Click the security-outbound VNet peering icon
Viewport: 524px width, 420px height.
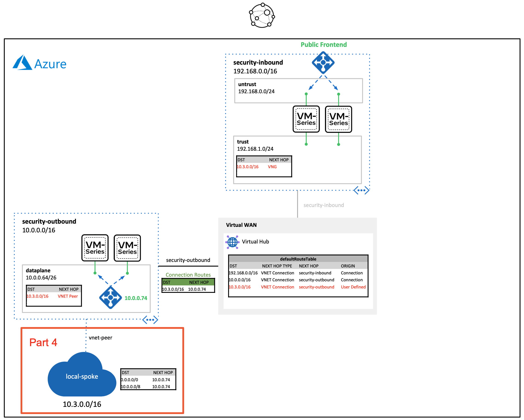tap(150, 320)
